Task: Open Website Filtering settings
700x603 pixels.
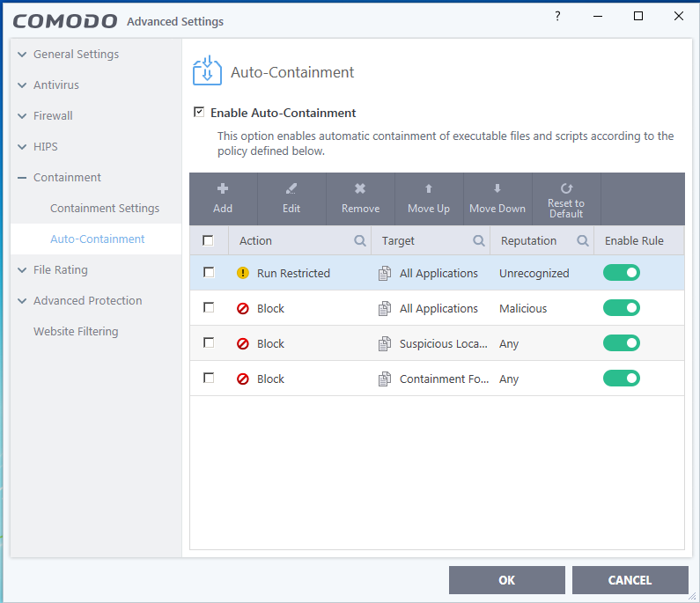Action: 76,332
